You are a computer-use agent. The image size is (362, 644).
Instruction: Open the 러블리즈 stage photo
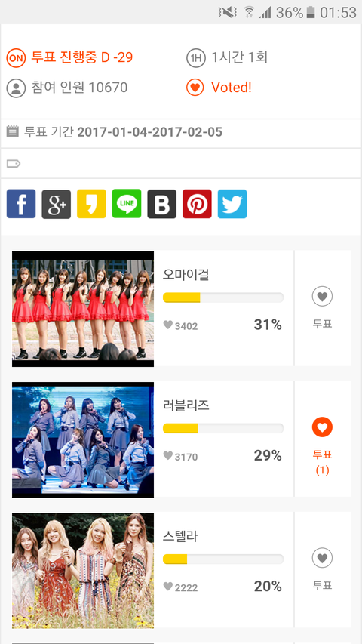click(x=83, y=439)
